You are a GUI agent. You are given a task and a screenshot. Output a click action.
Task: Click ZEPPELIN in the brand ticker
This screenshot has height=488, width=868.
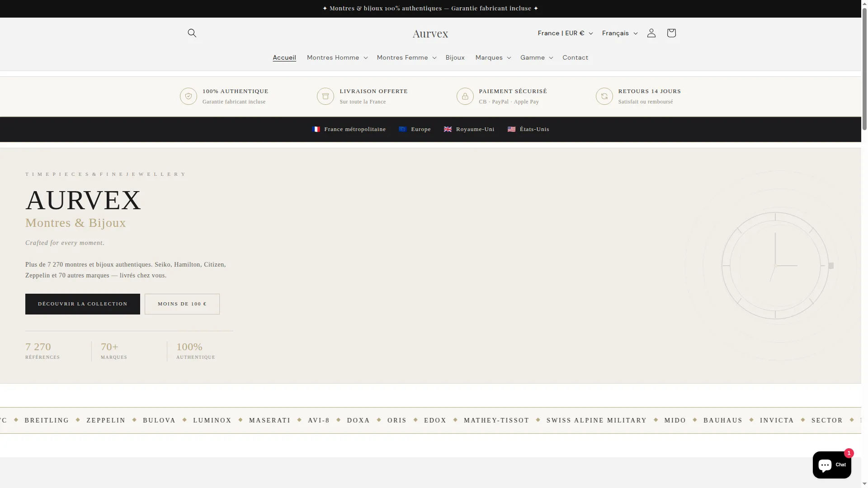[106, 420]
